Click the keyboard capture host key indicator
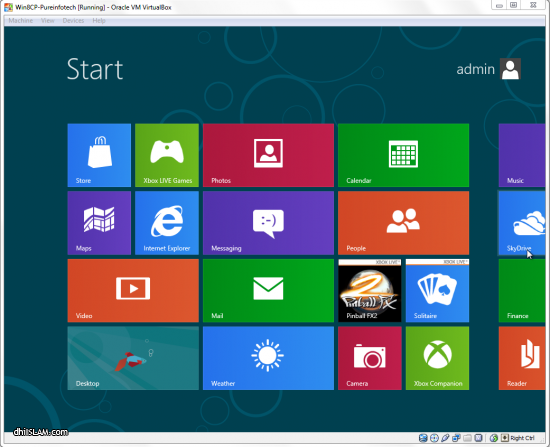Image resolution: width=550 pixels, height=447 pixels. click(x=505, y=438)
